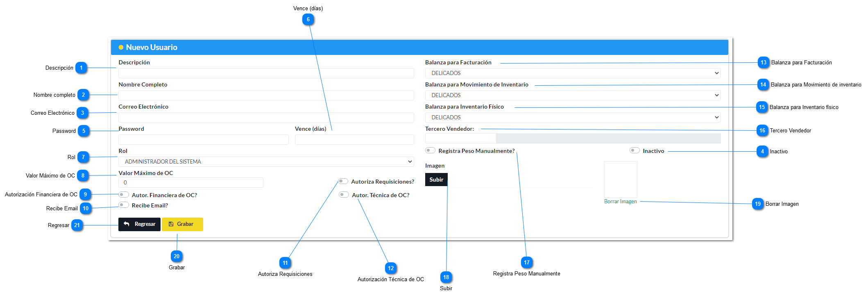This screenshot has height=298, width=868.
Task: Focus the Correo Electrónico input
Action: tap(266, 117)
